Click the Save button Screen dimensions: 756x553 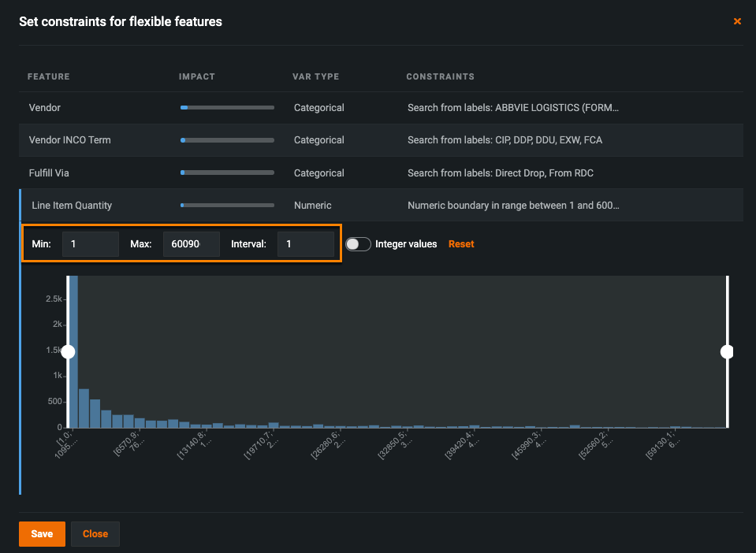(42, 533)
